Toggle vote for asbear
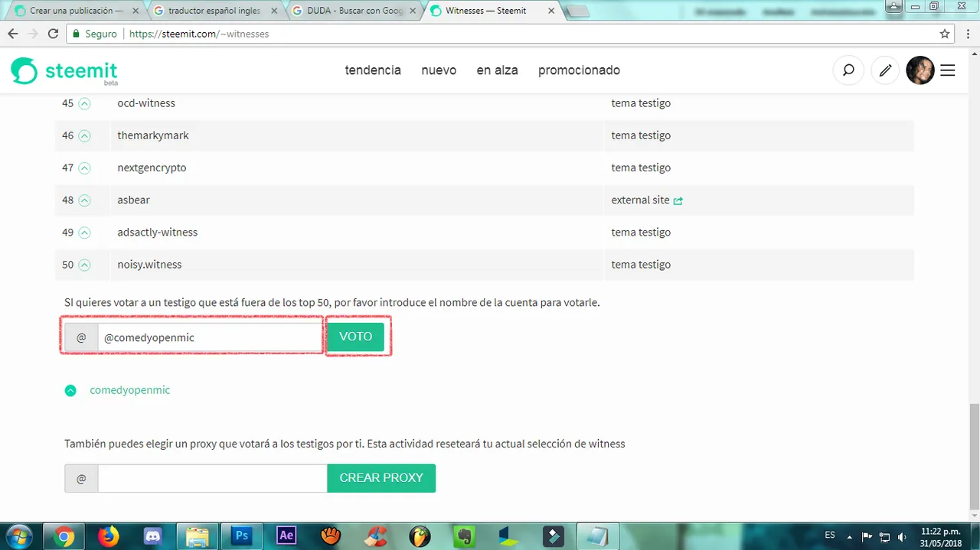Screen dimensions: 980x550 84,200
